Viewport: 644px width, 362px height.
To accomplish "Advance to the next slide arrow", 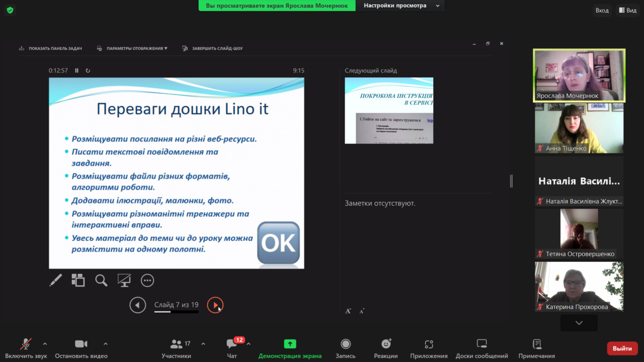I will [x=215, y=305].
